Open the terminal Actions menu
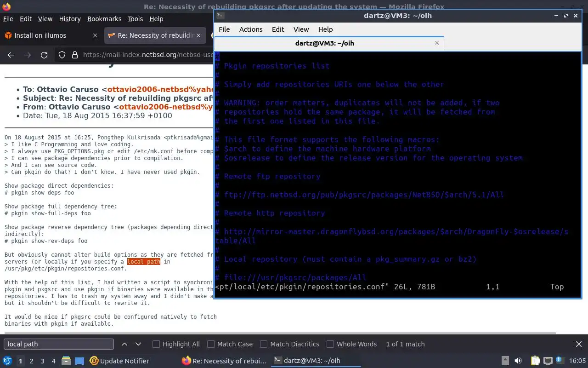Screen dimensions: 588x368 [x=251, y=29]
